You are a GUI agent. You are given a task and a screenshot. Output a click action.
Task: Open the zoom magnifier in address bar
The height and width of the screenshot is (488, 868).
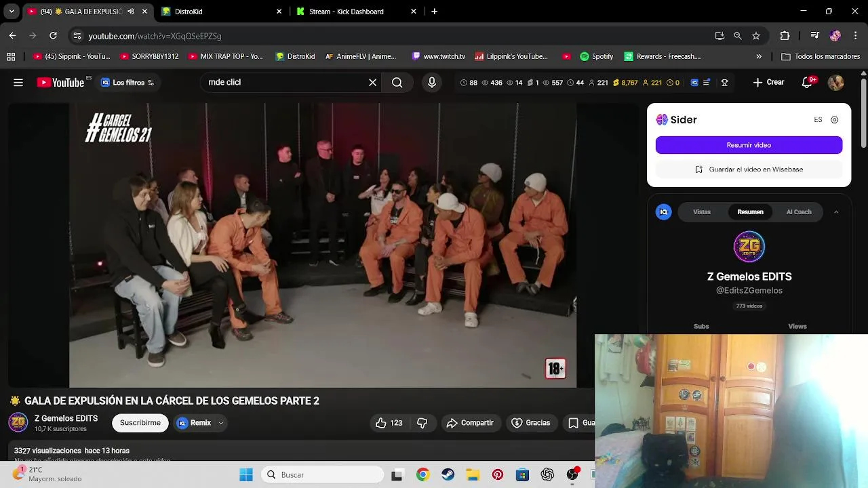click(x=738, y=36)
